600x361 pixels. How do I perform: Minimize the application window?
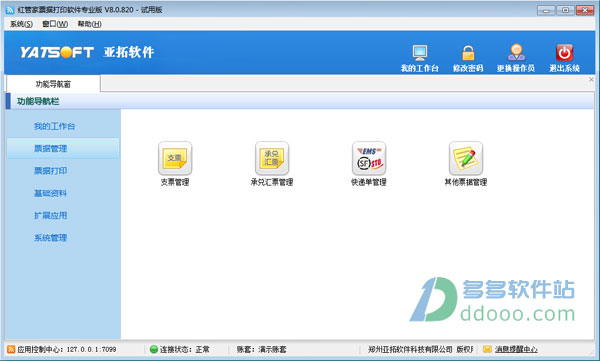(546, 10)
